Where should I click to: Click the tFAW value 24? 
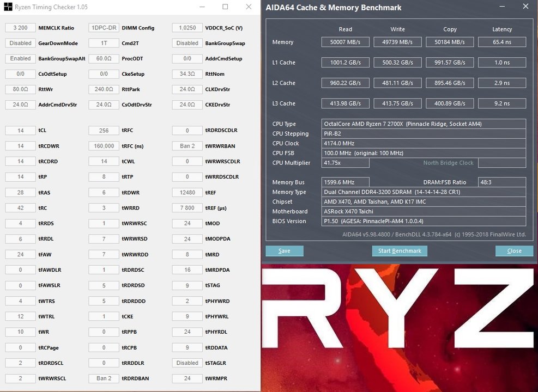(x=20, y=255)
